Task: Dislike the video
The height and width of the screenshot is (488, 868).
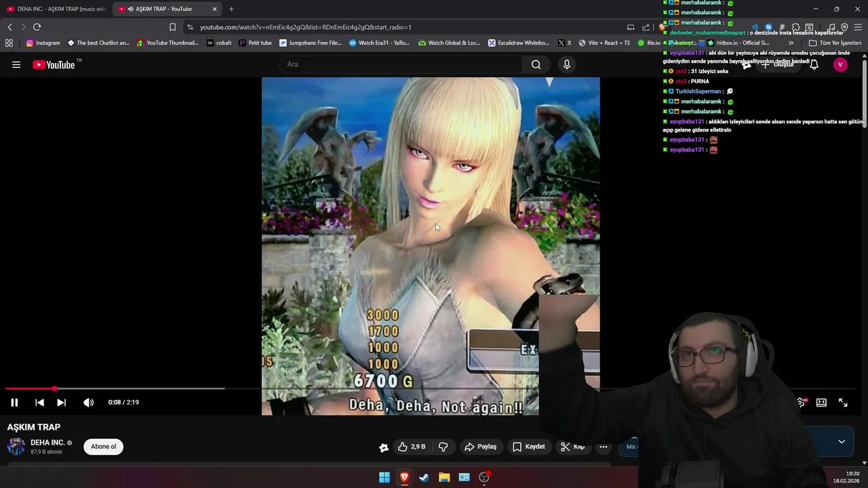Action: coord(443,447)
